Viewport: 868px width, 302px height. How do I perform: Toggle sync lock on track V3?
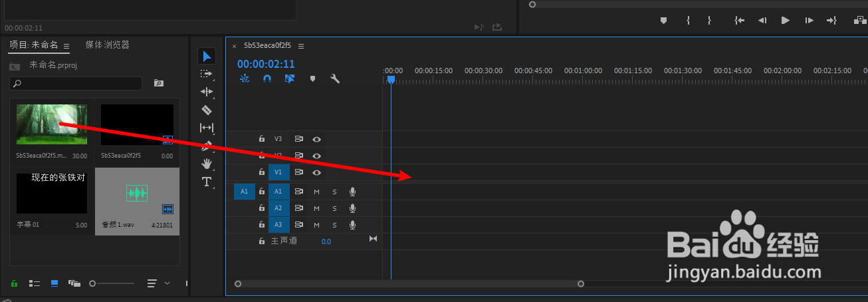point(299,139)
